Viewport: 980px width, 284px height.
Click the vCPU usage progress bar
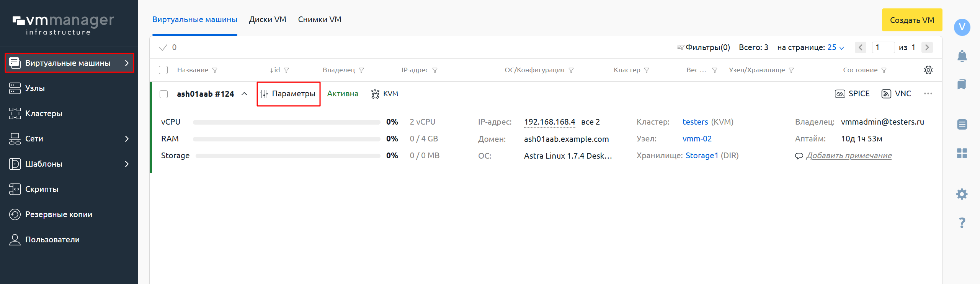pyautogui.click(x=286, y=122)
